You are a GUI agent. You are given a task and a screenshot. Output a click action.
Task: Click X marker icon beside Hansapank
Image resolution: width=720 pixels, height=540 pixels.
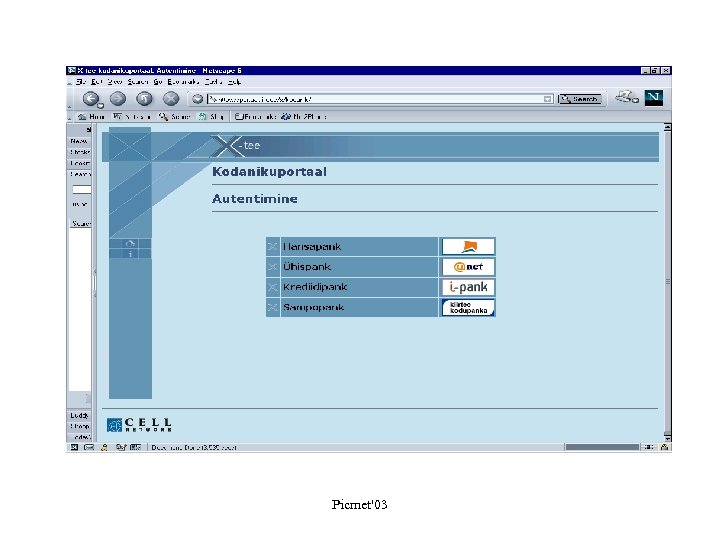(x=273, y=247)
